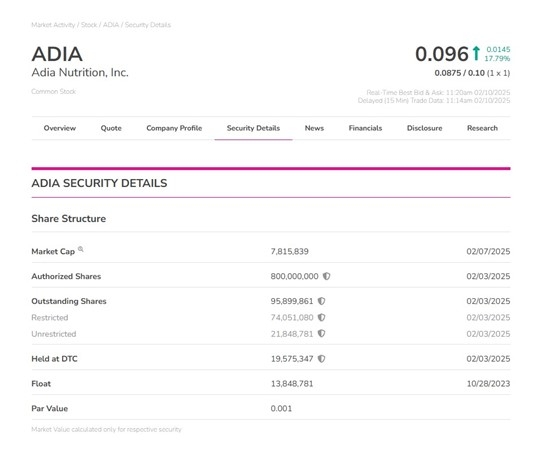The width and height of the screenshot is (550, 457).
Task: Click the ADIA breadcrumb link
Action: 111,25
